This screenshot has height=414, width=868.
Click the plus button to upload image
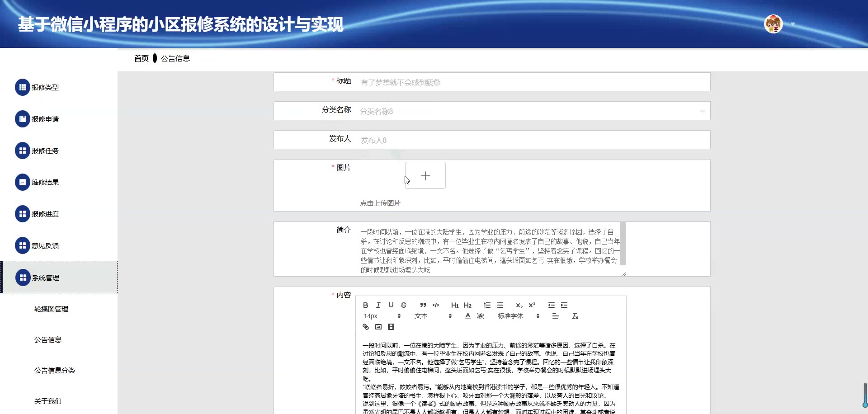(x=425, y=175)
